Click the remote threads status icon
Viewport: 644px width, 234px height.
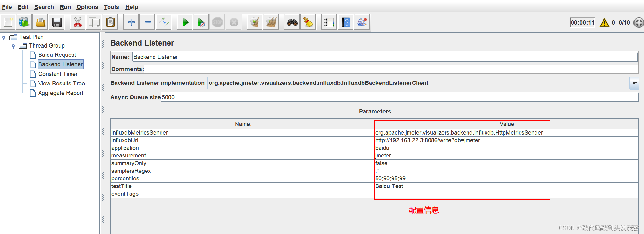638,23
